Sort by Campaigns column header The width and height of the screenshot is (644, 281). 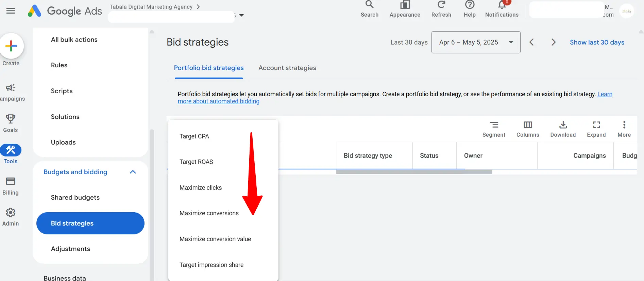click(590, 155)
